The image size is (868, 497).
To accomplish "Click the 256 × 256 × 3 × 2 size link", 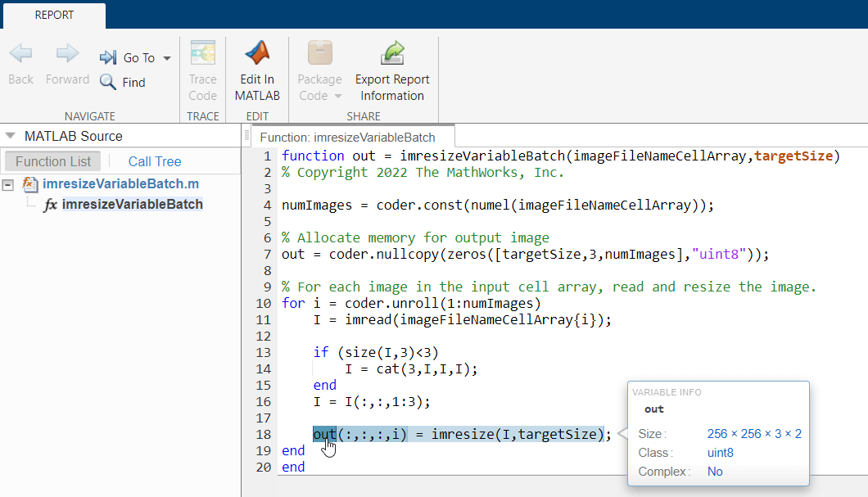I will coord(754,434).
